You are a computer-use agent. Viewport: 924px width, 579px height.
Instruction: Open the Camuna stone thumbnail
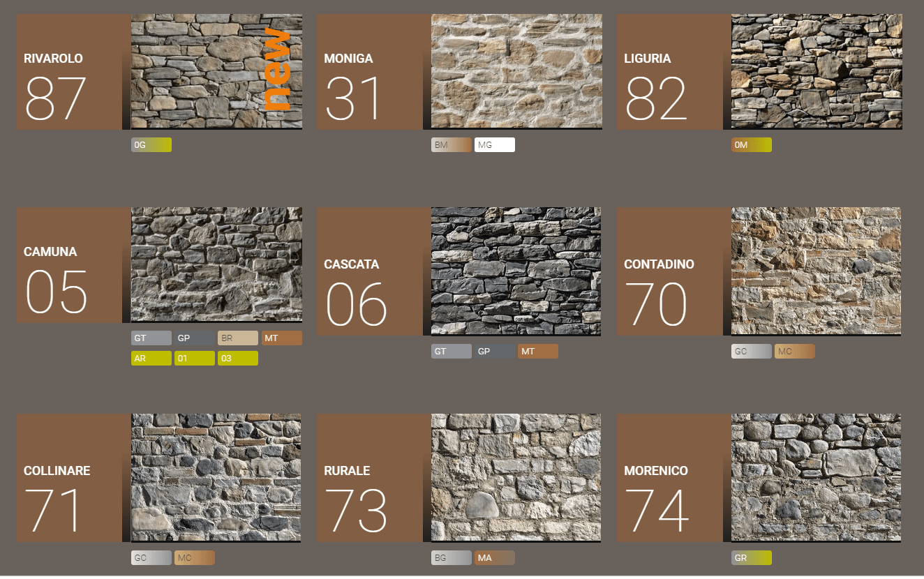216,264
